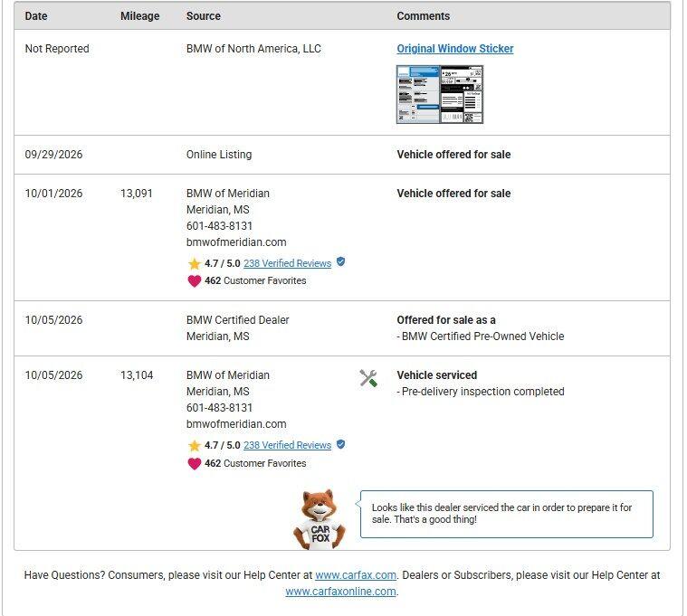Screen dimensions: 687x616
Task: Open 238 Verified Reviews in 13,104 mileage row
Action: pos(288,445)
